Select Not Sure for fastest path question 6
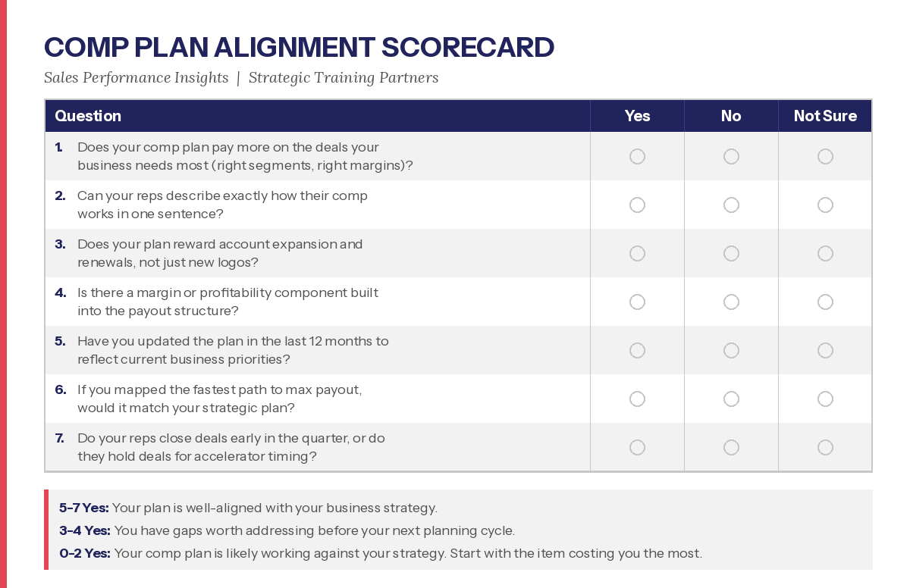The width and height of the screenshot is (910, 588). tap(825, 399)
